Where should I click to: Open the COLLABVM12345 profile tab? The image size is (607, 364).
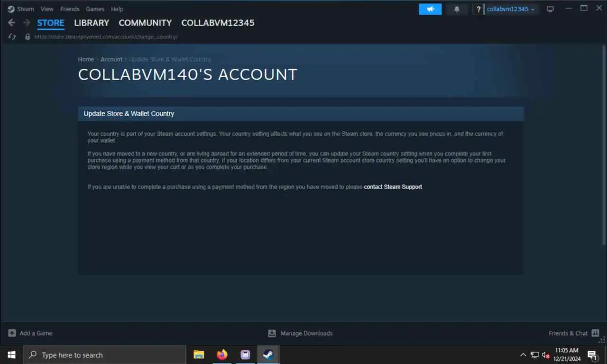pos(218,23)
